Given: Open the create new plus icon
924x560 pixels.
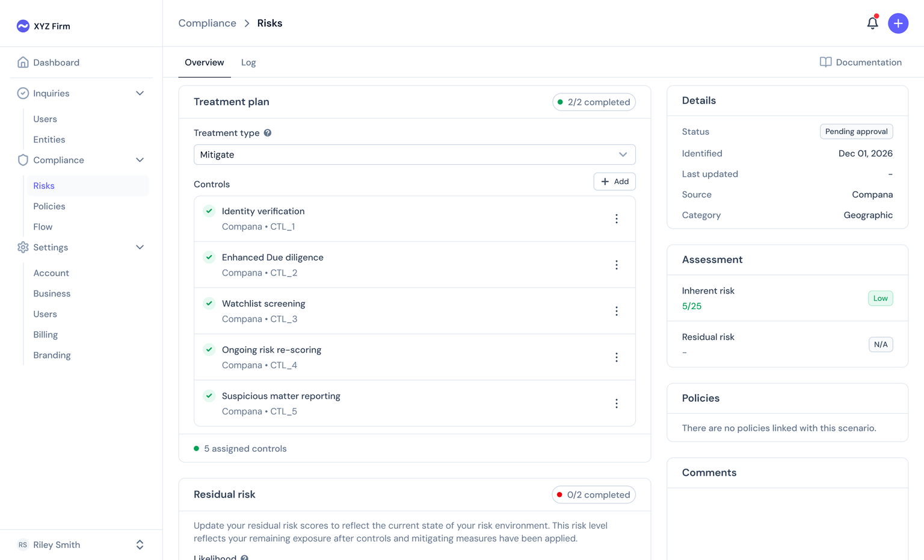Looking at the screenshot, I should click(x=898, y=23).
